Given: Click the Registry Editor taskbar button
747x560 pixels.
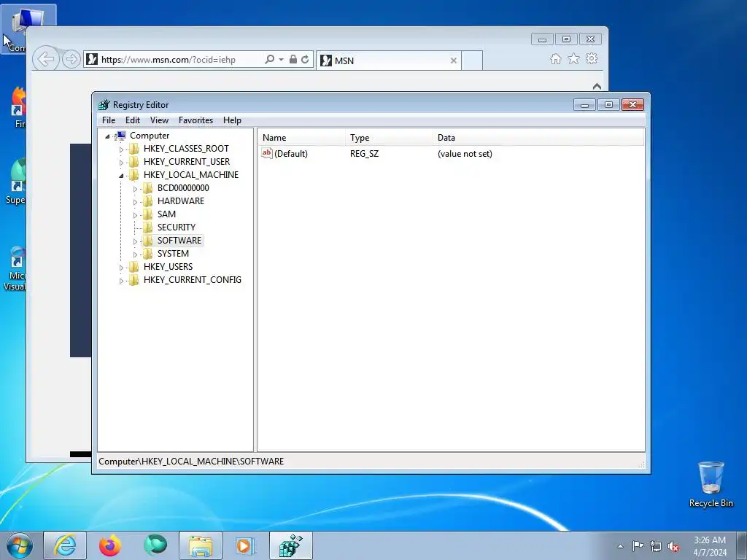Looking at the screenshot, I should tap(291, 545).
